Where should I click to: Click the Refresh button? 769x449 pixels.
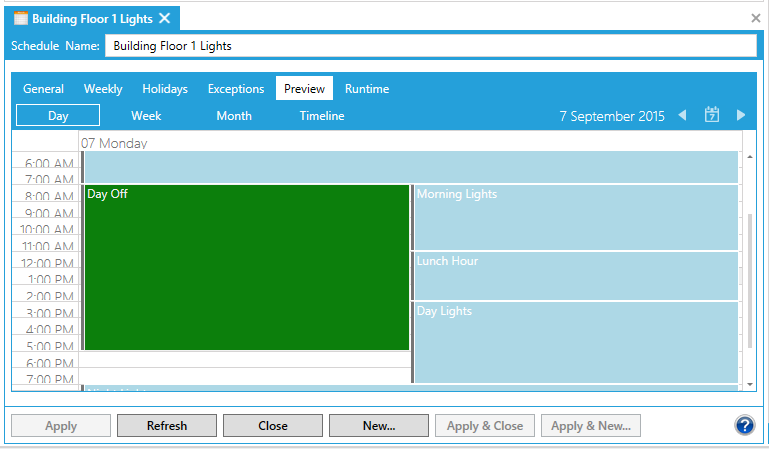(x=167, y=426)
